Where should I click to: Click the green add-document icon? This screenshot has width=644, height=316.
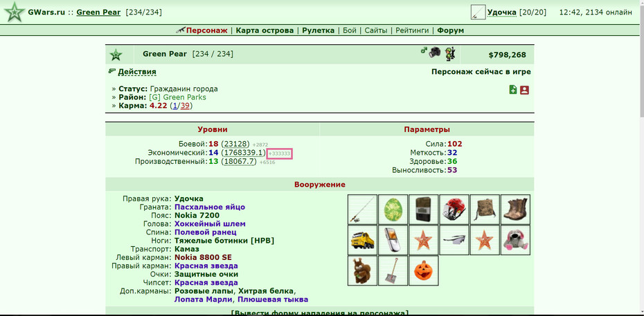(x=513, y=90)
